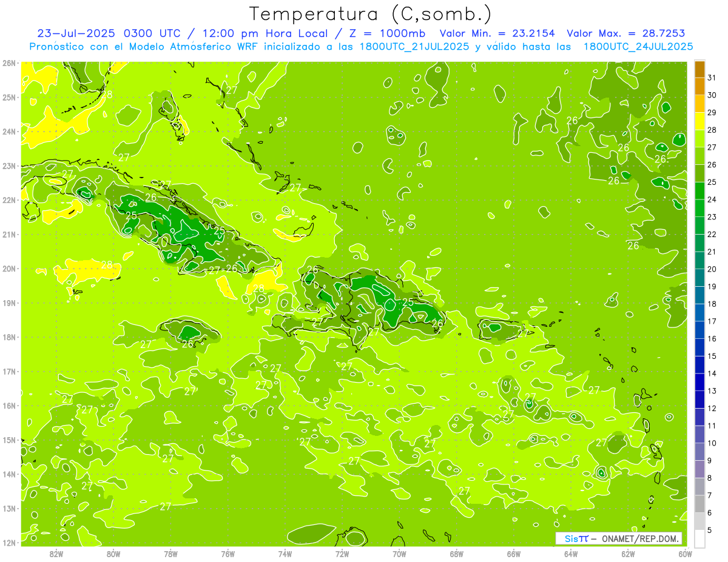Click the '14N' latitude axis label

tap(9, 475)
